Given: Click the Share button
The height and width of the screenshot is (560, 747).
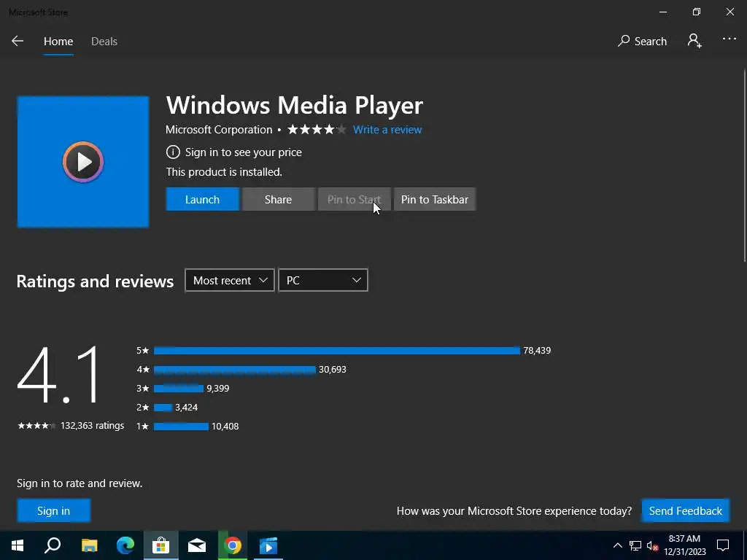Looking at the screenshot, I should [278, 200].
